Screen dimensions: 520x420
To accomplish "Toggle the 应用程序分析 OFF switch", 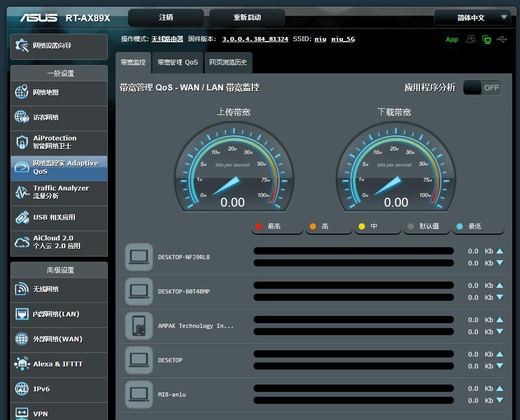I will tap(481, 87).
